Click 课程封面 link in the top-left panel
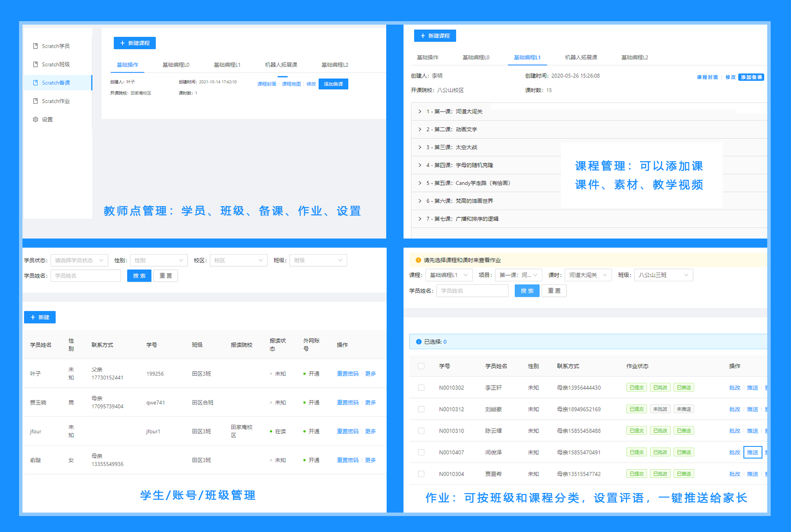 tap(267, 84)
